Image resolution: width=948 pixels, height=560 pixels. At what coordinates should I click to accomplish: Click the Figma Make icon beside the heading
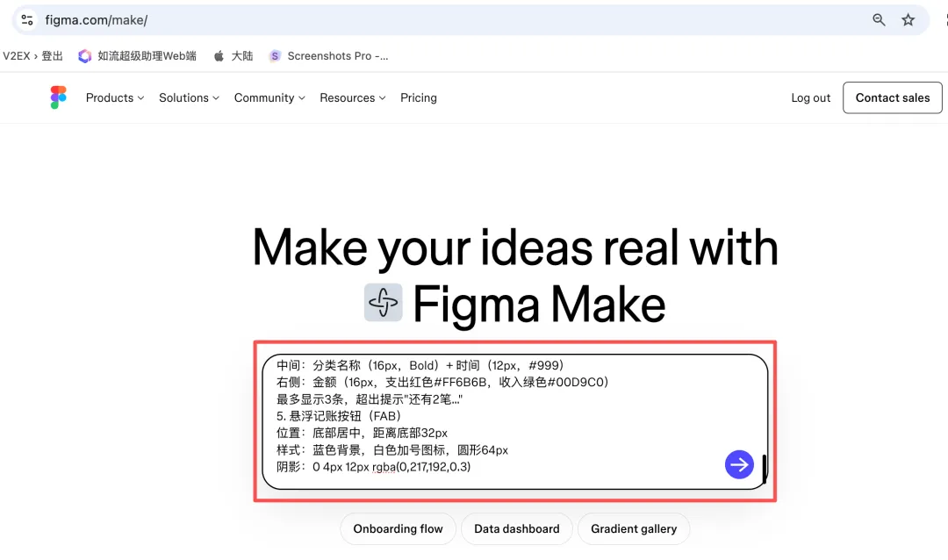pos(384,302)
